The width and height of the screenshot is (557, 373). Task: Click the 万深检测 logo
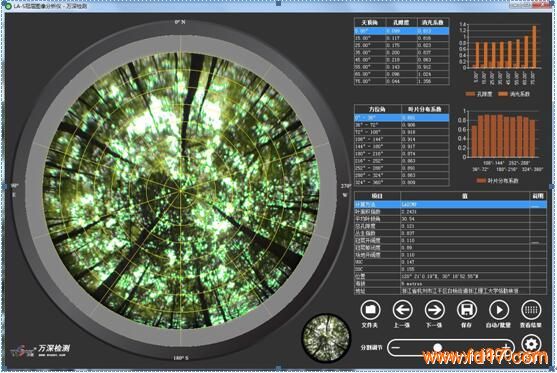(x=40, y=350)
